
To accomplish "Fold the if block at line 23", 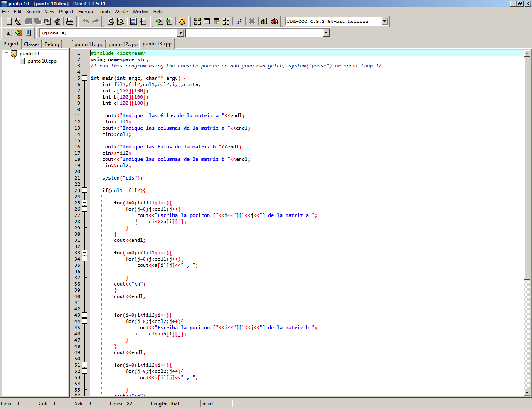I will tap(84, 190).
